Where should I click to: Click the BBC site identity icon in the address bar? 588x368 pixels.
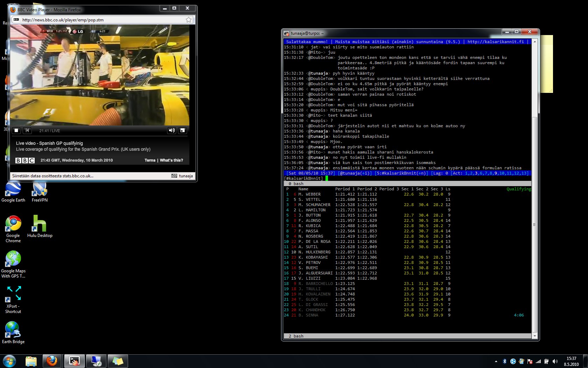point(16,20)
